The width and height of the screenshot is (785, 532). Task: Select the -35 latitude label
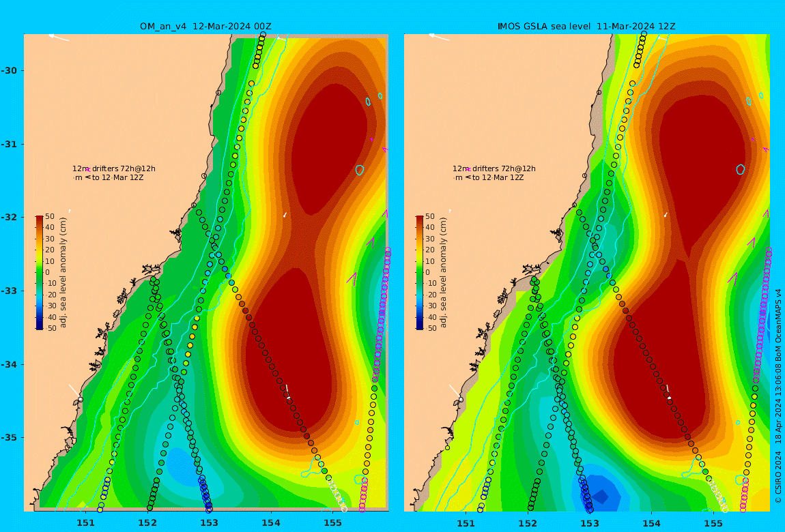[x=9, y=437]
